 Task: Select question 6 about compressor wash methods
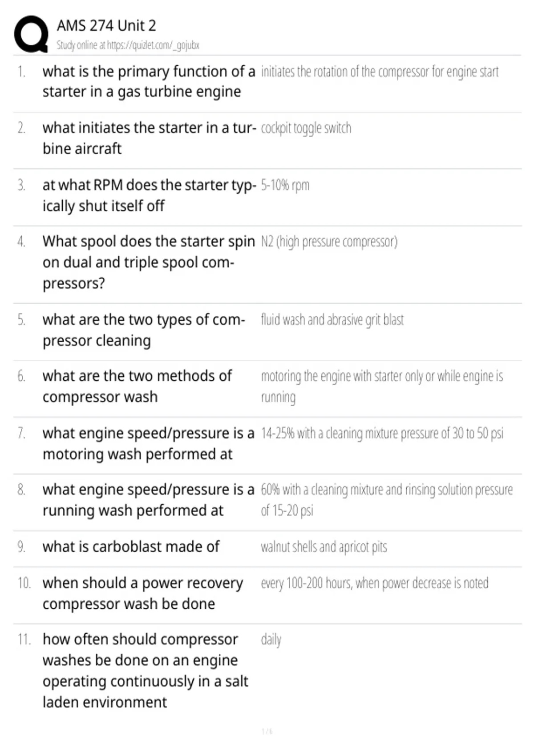(x=137, y=386)
